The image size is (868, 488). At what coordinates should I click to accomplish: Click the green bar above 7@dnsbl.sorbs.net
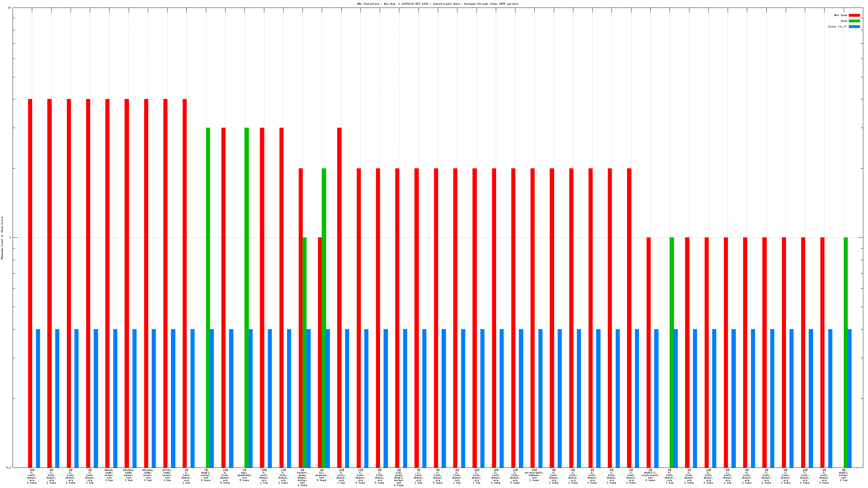[208, 296]
